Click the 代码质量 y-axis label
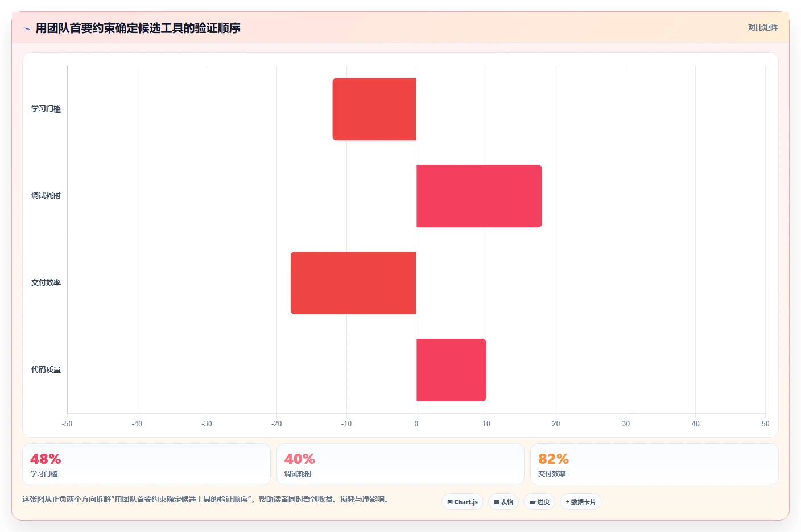Viewport: 801px width, 532px height. coord(46,370)
